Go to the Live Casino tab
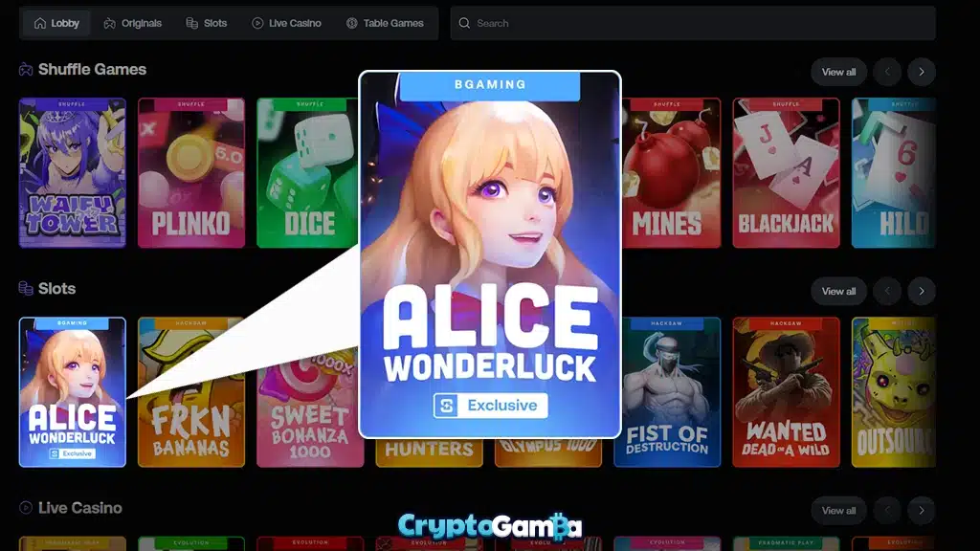 coord(286,23)
